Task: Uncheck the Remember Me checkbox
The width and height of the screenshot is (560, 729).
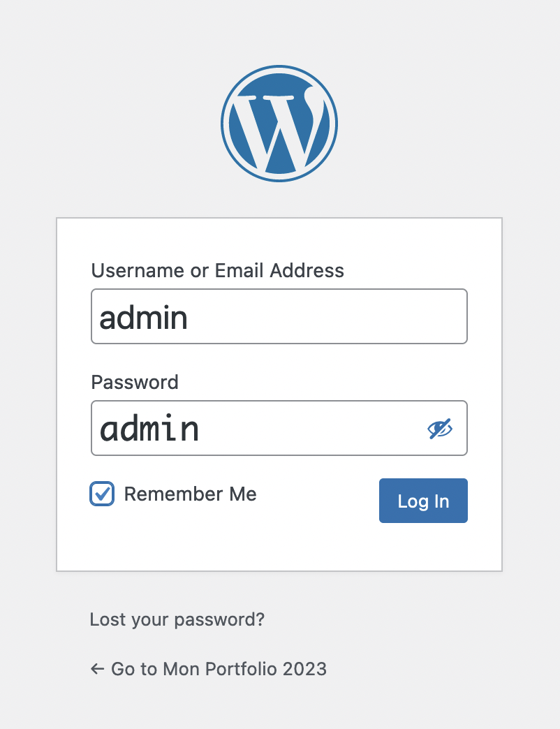Action: (x=102, y=494)
